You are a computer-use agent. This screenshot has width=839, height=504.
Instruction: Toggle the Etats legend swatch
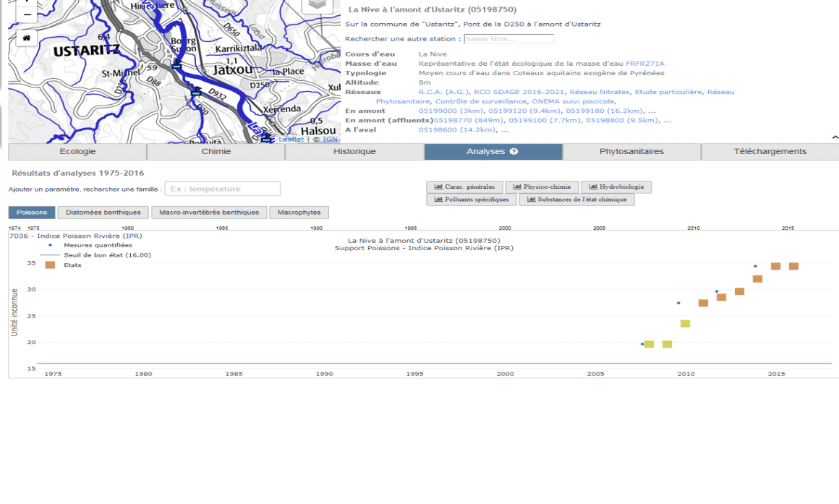pos(50,265)
